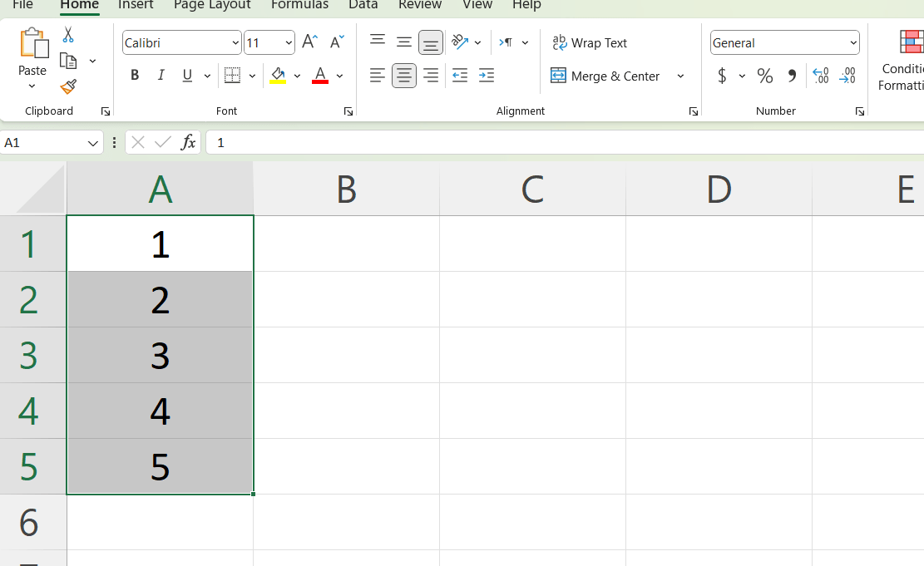Image resolution: width=924 pixels, height=566 pixels.
Task: Open the Copy options dropdown arrow
Action: point(92,61)
